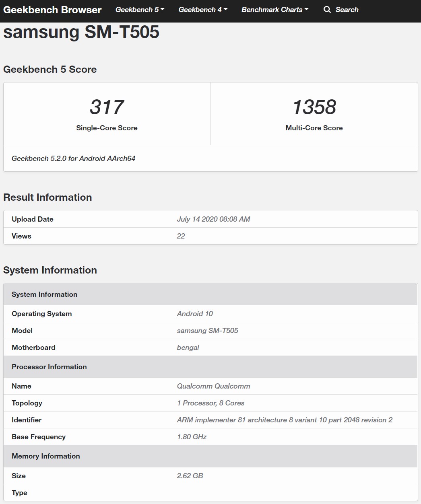
Task: Click the Geekbench 5.2.0 for Android version text
Action: (x=73, y=158)
